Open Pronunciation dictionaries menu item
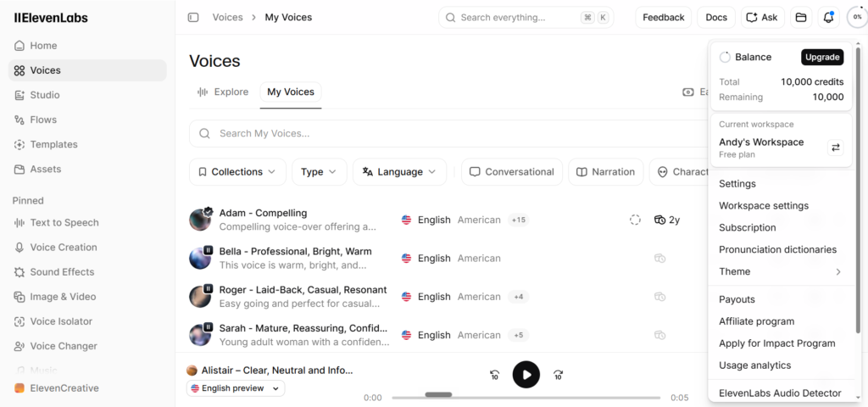 coord(782,249)
